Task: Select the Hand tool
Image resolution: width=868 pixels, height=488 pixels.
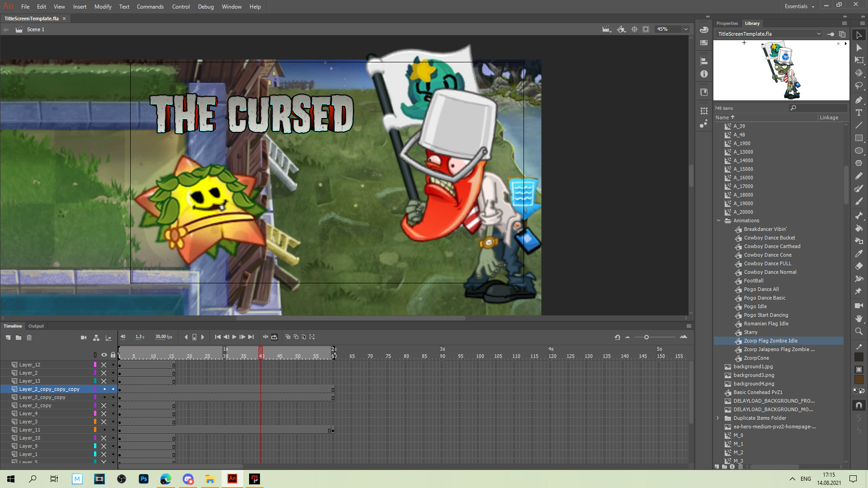Action: click(x=859, y=319)
